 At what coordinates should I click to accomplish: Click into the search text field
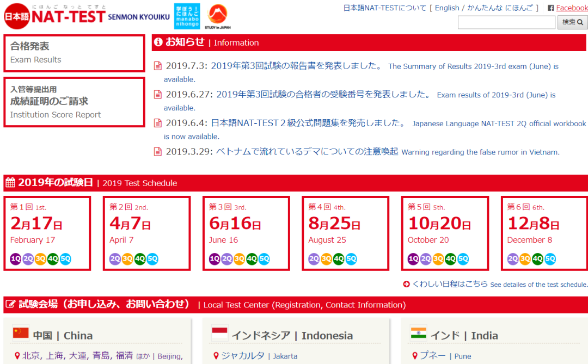(506, 22)
